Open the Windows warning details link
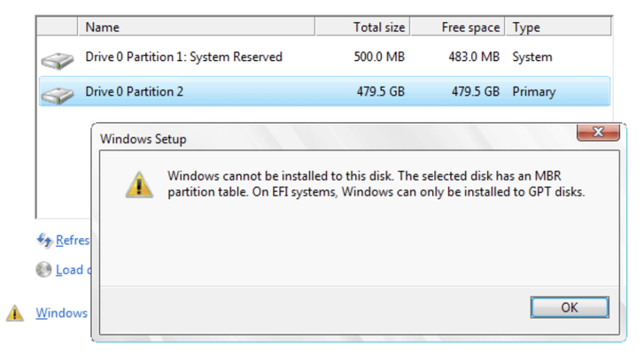 [62, 313]
